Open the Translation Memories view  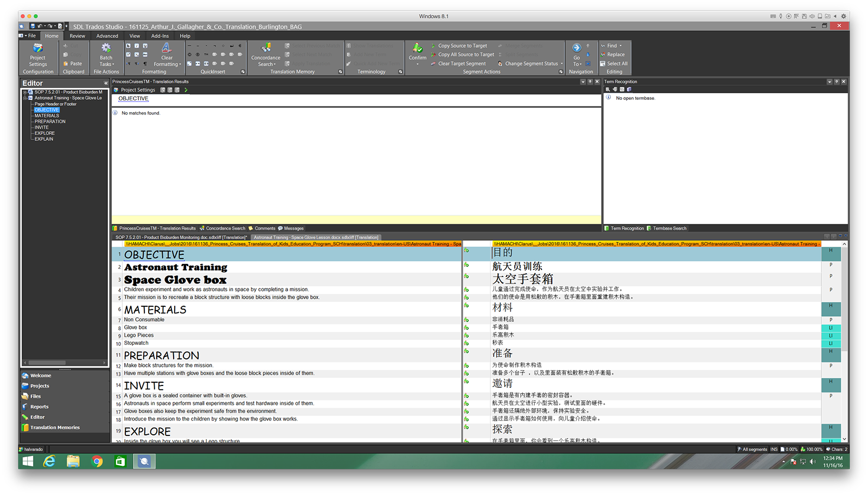[x=54, y=428]
